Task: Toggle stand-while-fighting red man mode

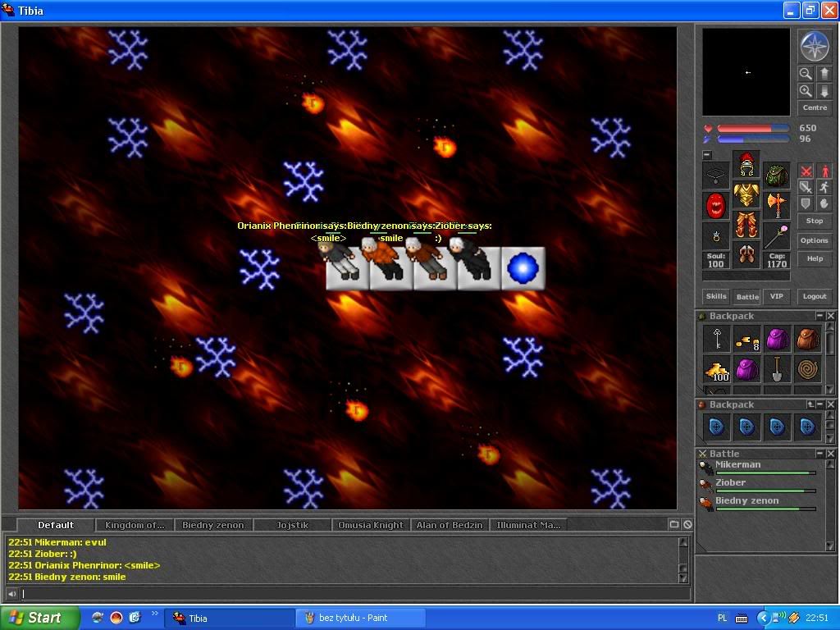Action: (x=824, y=171)
